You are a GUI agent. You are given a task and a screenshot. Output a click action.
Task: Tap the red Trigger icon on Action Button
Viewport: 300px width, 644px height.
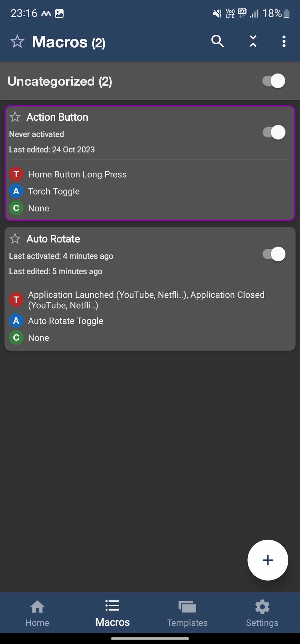point(16,174)
